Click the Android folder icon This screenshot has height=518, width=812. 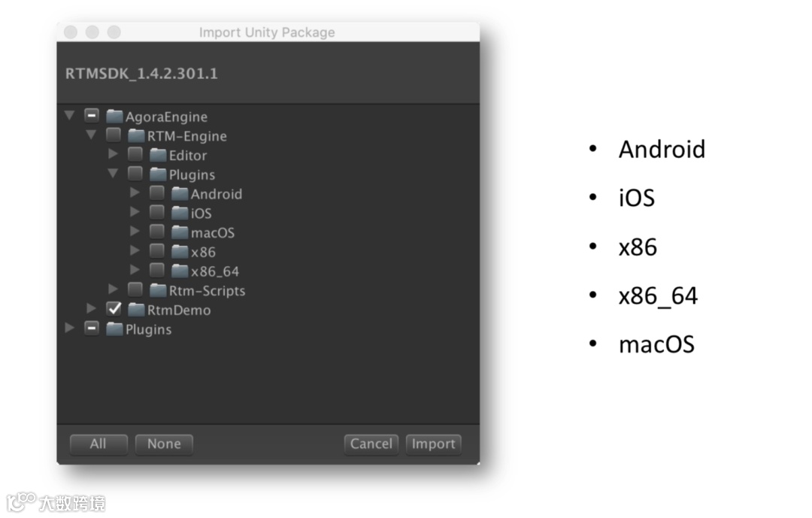180,194
